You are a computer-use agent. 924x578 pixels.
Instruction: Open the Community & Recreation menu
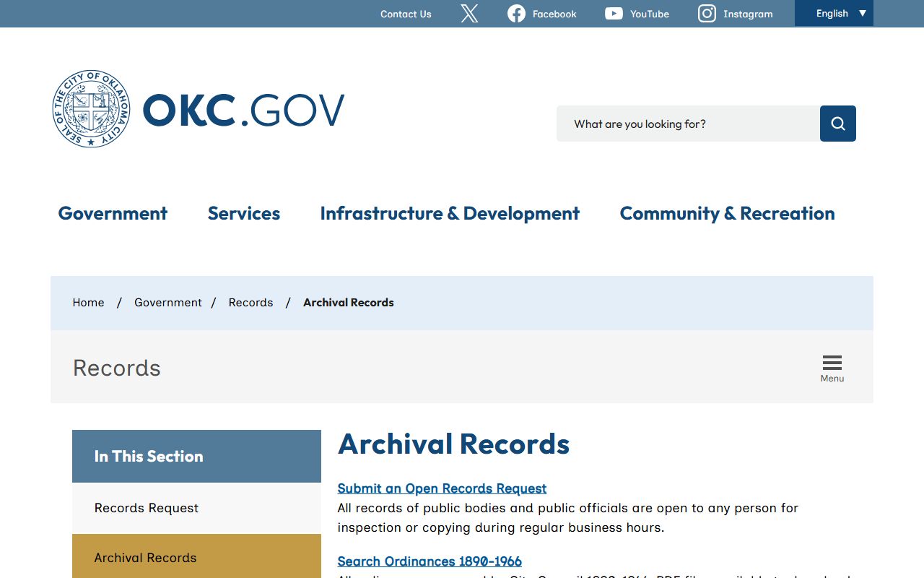(727, 213)
